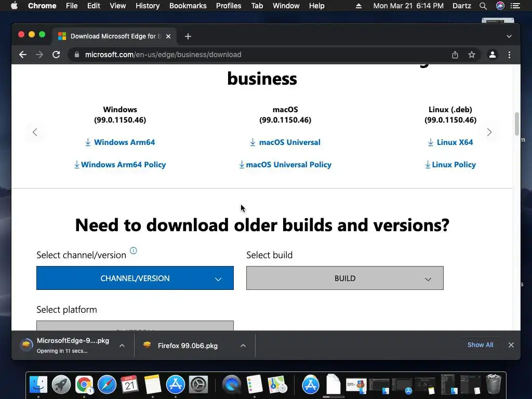Bookmark this page with the star icon
The image size is (532, 399).
[x=472, y=55]
